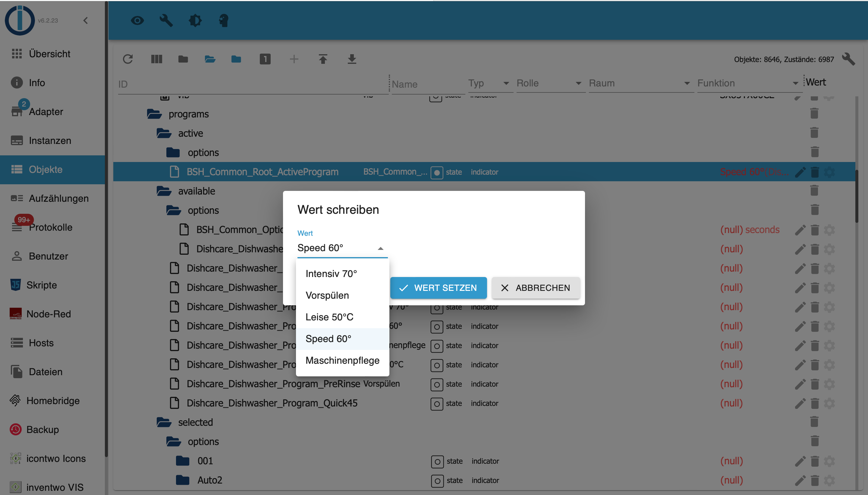868x495 pixels.
Task: Collapse the available folder
Action: [x=164, y=191]
